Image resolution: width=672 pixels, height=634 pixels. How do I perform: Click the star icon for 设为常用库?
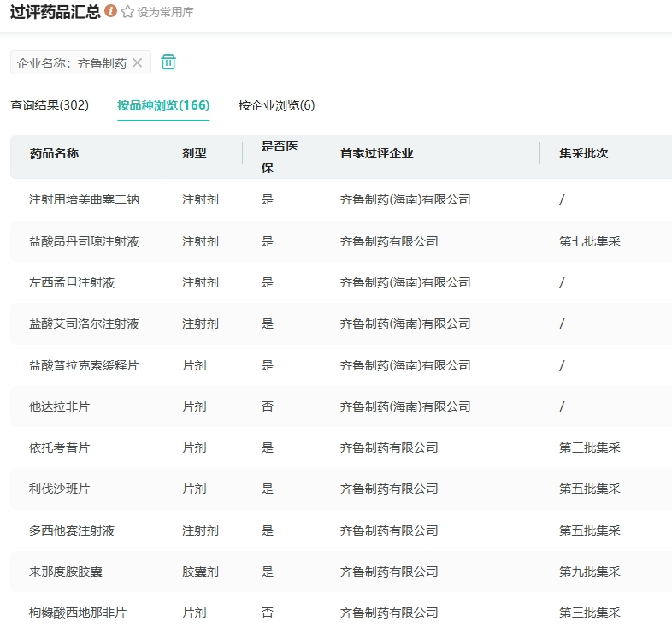coord(127,12)
